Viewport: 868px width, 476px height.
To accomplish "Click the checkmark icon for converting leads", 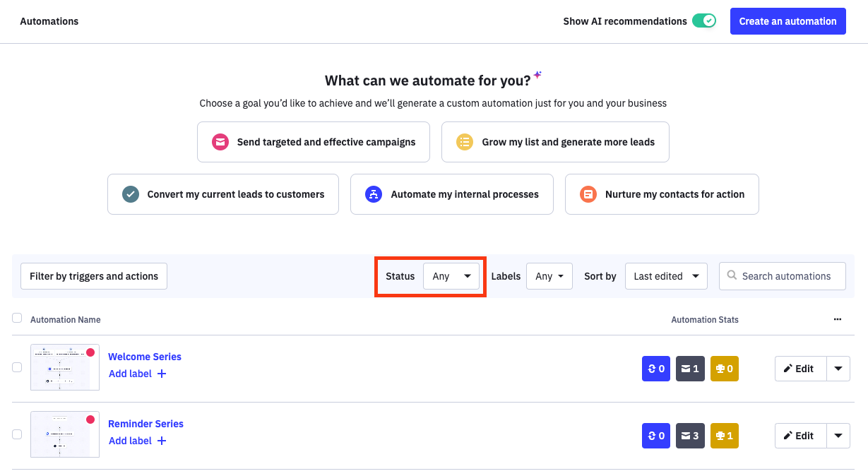I will pos(131,194).
